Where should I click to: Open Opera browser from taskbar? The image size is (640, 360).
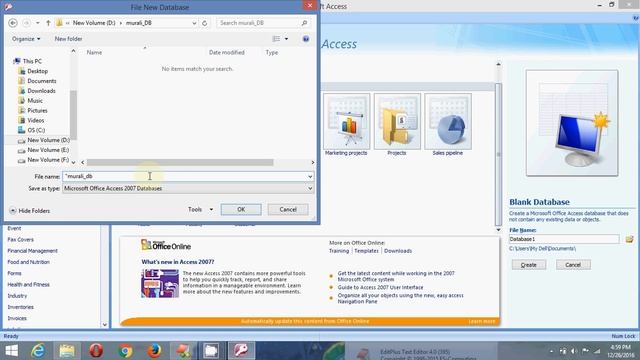point(96,351)
